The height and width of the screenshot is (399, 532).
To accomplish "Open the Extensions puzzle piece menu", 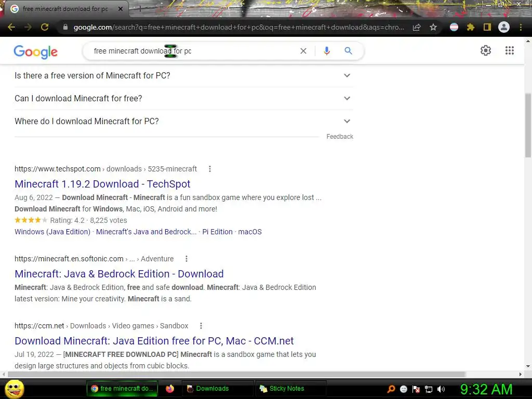I will [471, 27].
